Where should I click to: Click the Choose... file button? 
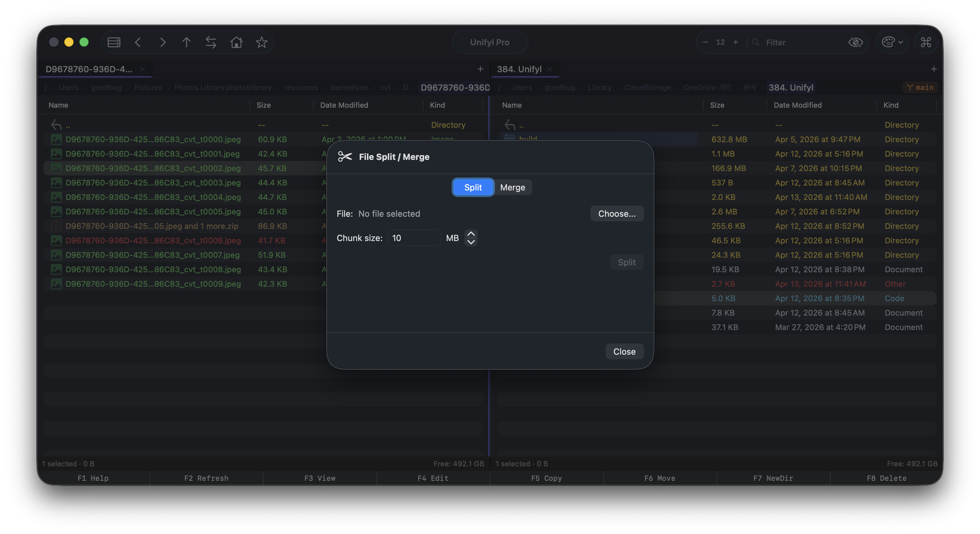pyautogui.click(x=616, y=213)
